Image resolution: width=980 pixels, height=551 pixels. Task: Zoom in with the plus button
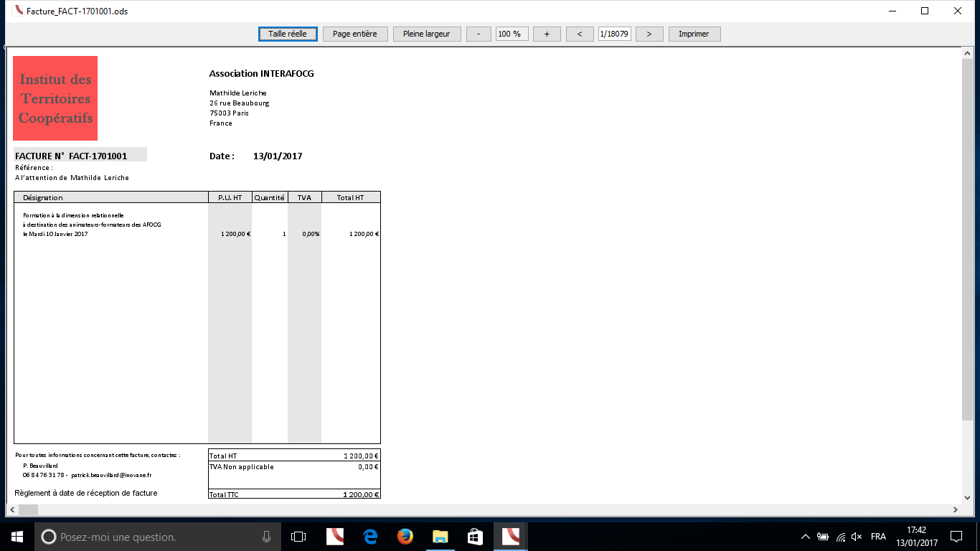[547, 34]
